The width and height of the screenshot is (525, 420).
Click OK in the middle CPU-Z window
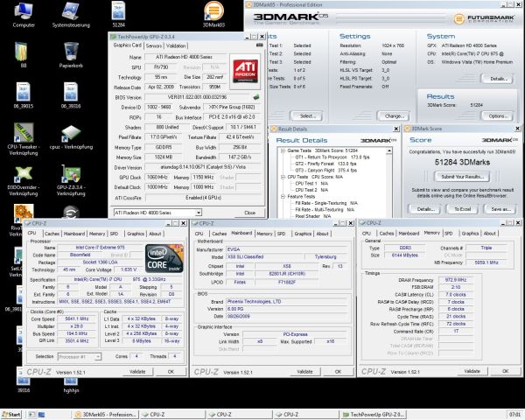pos(338,371)
